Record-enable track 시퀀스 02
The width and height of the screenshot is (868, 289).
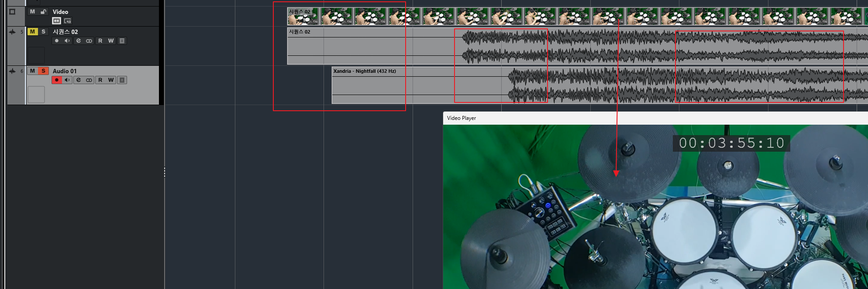tap(57, 41)
